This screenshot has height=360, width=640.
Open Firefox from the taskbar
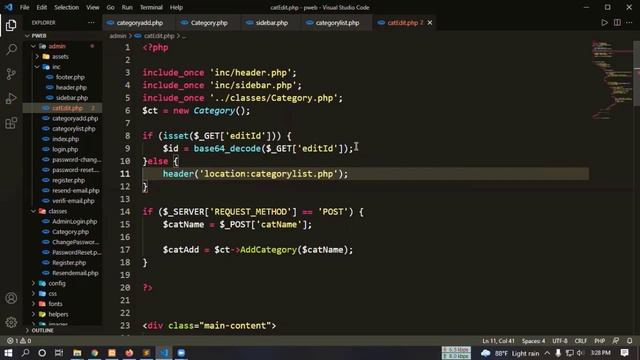129,353
